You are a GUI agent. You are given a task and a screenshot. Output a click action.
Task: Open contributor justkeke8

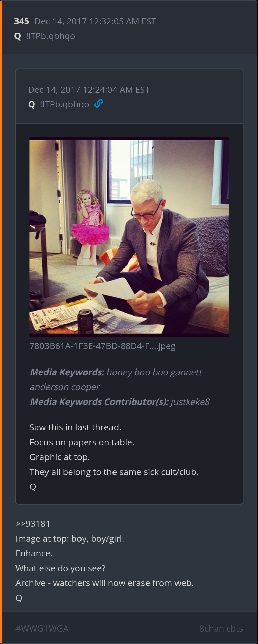[190, 402]
